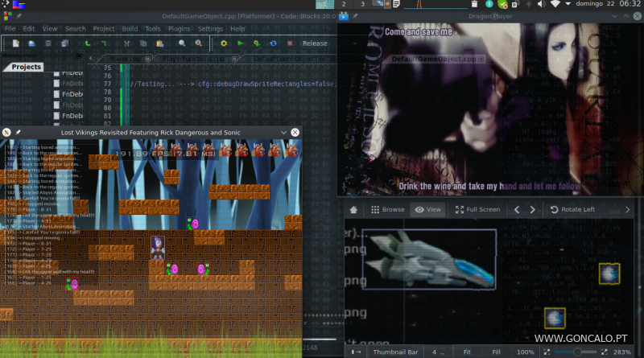Click the Find magnifier icon
This screenshot has height=358, width=644.
(x=183, y=43)
